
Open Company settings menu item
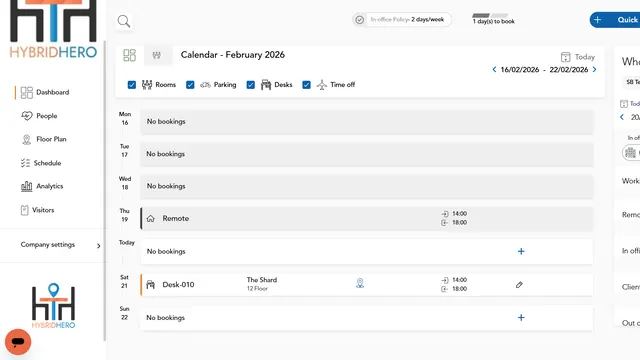[x=48, y=244]
